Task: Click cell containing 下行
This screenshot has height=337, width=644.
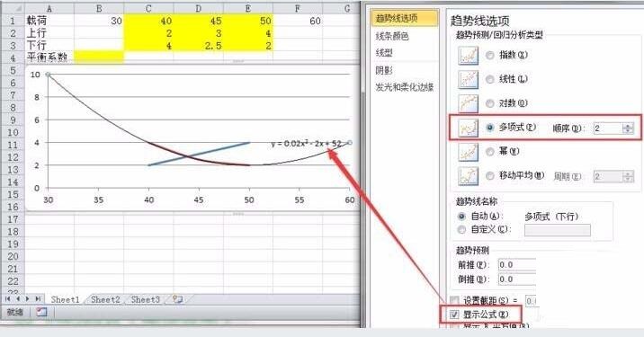Action: click(49, 45)
